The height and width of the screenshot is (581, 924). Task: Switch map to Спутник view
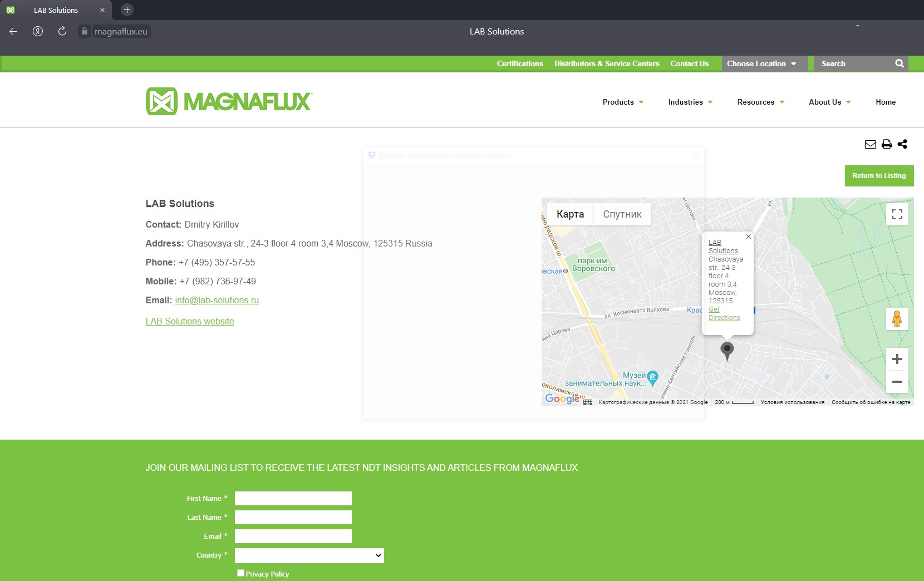point(622,214)
